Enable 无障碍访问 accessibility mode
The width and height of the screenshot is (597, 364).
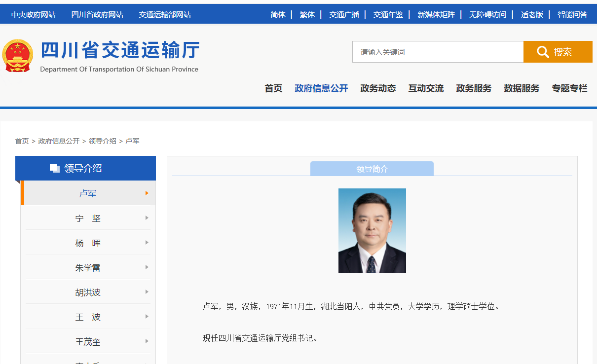click(x=487, y=14)
